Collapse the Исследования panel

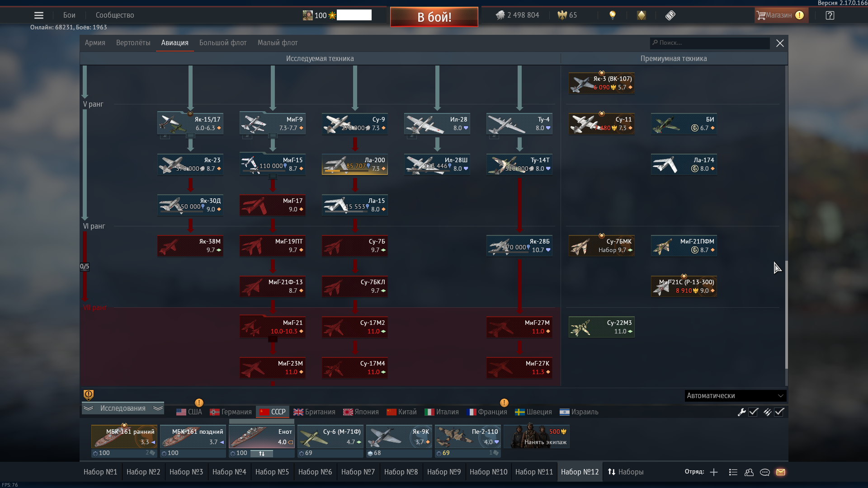click(123, 408)
